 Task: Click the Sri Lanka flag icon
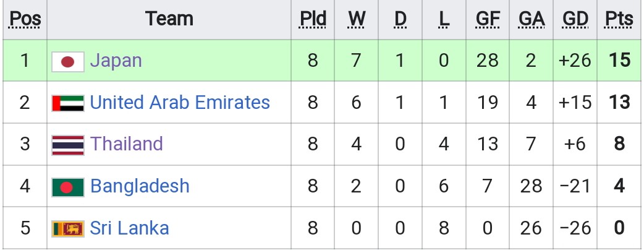(68, 228)
